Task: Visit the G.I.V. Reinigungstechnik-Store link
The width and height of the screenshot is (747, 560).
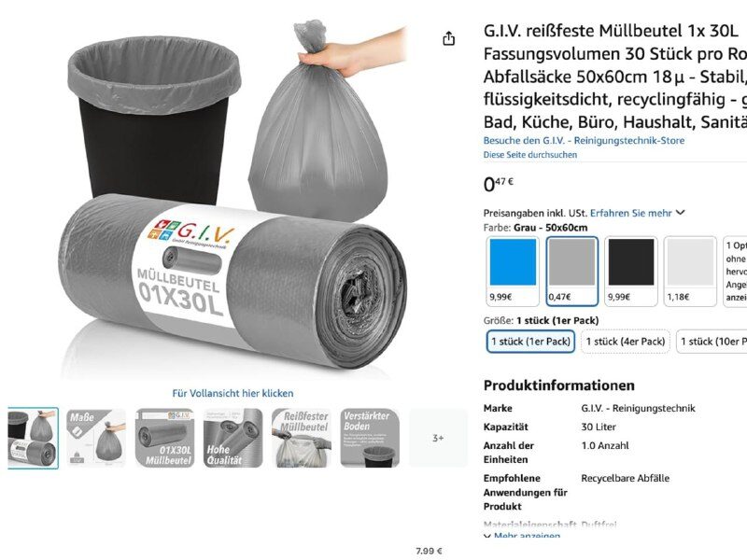Action: point(584,141)
